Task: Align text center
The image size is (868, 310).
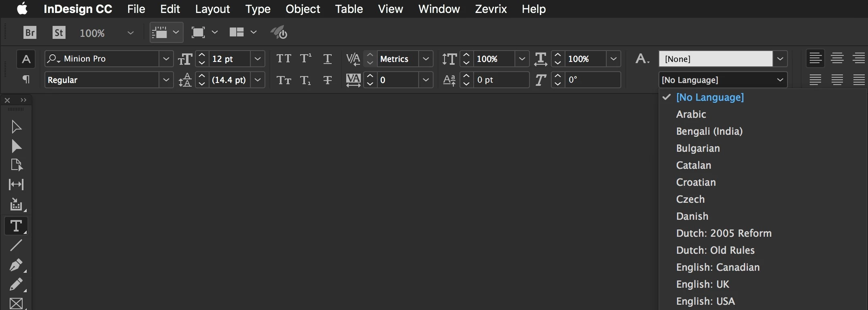Action: (837, 59)
